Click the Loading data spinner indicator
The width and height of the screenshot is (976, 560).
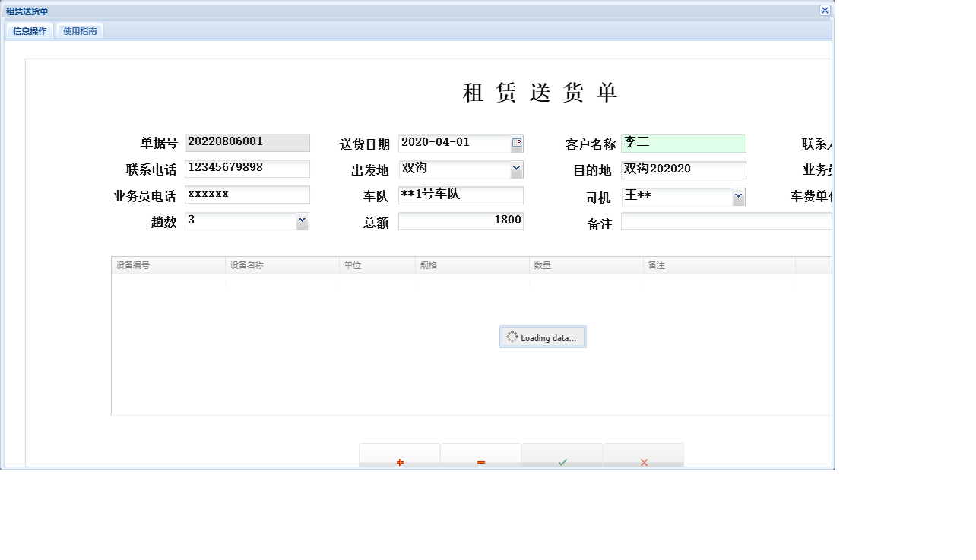543,337
